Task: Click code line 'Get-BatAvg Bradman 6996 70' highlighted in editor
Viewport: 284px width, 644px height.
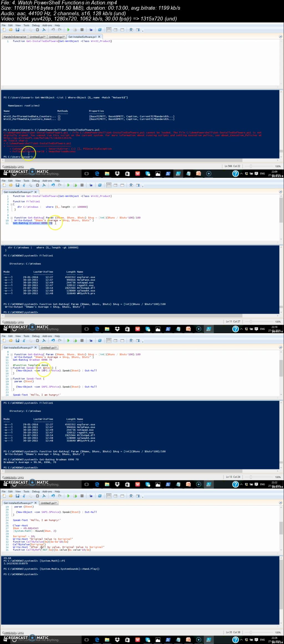Action: tap(32, 223)
